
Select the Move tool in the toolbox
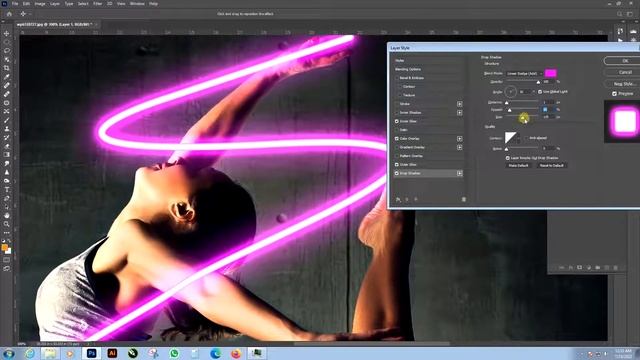(7, 33)
